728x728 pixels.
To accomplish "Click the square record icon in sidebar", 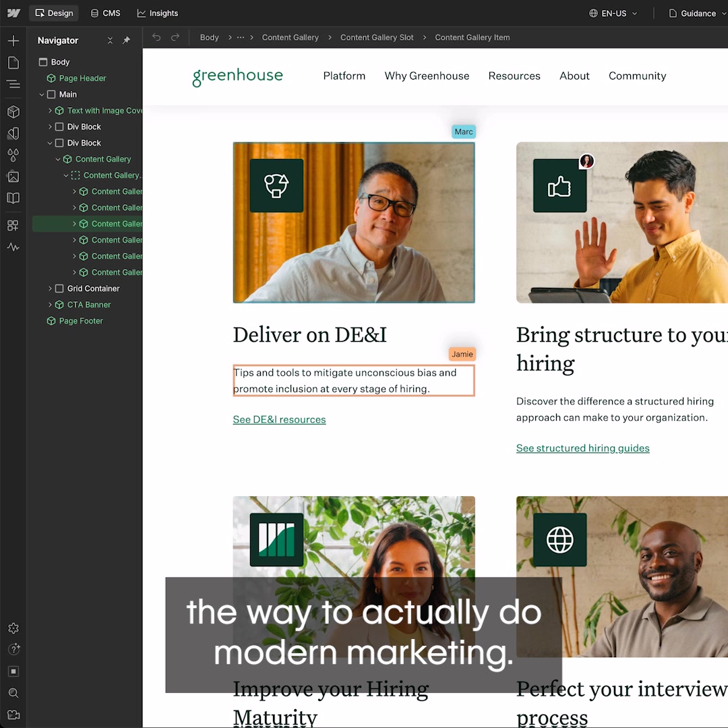I will tap(13, 671).
